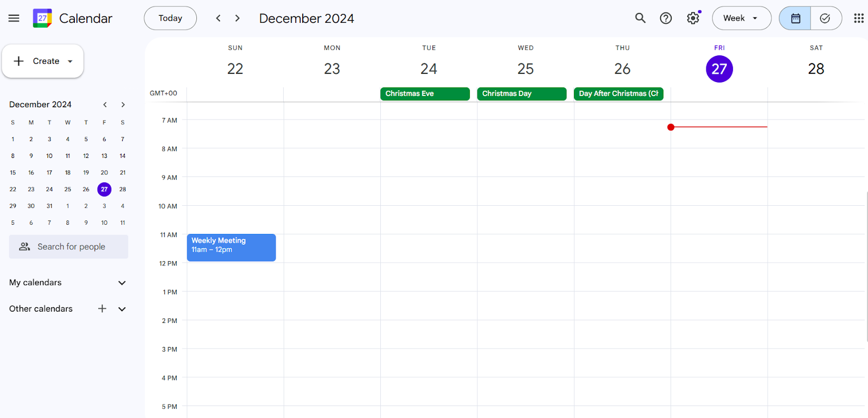Switch to Calendar view toggle
The width and height of the screenshot is (868, 418).
[x=795, y=18]
